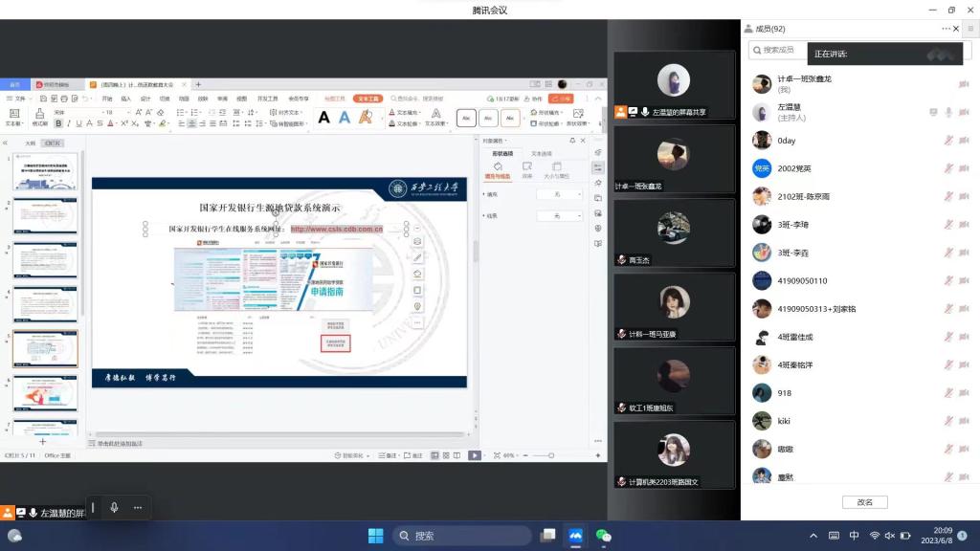
Task: Switch to the 文本选项 tab in properties panel
Action: (x=541, y=153)
